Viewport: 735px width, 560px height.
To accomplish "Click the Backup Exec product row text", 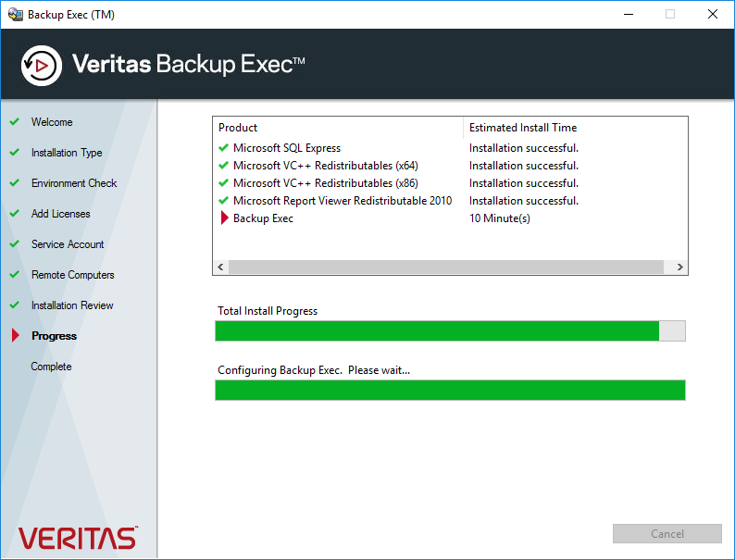I will [x=264, y=218].
